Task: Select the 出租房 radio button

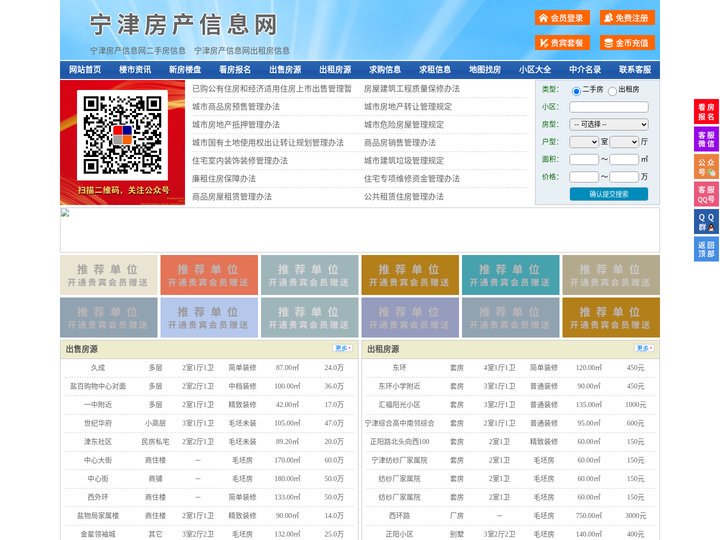Action: [612, 91]
